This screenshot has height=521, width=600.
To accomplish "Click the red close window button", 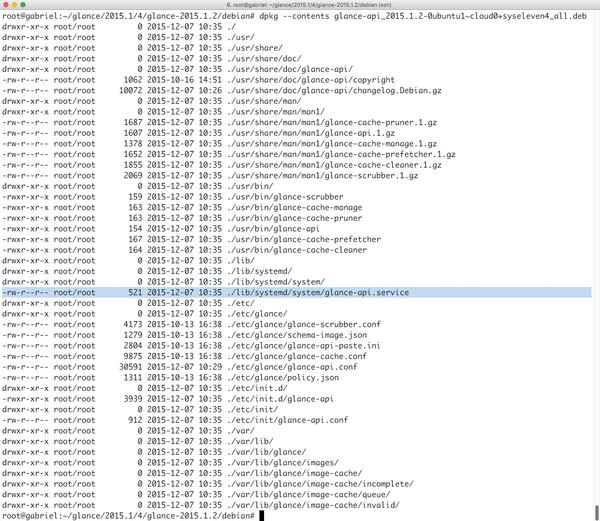I will click(x=6, y=5).
